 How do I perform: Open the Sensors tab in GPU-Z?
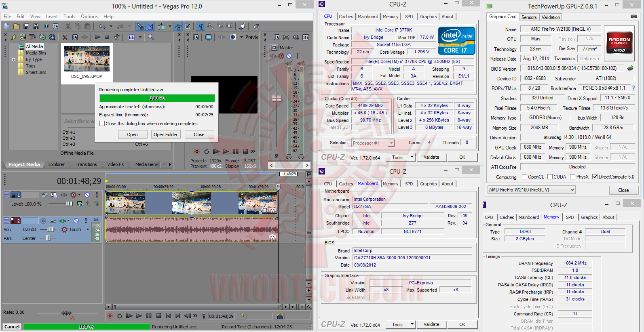[x=529, y=17]
